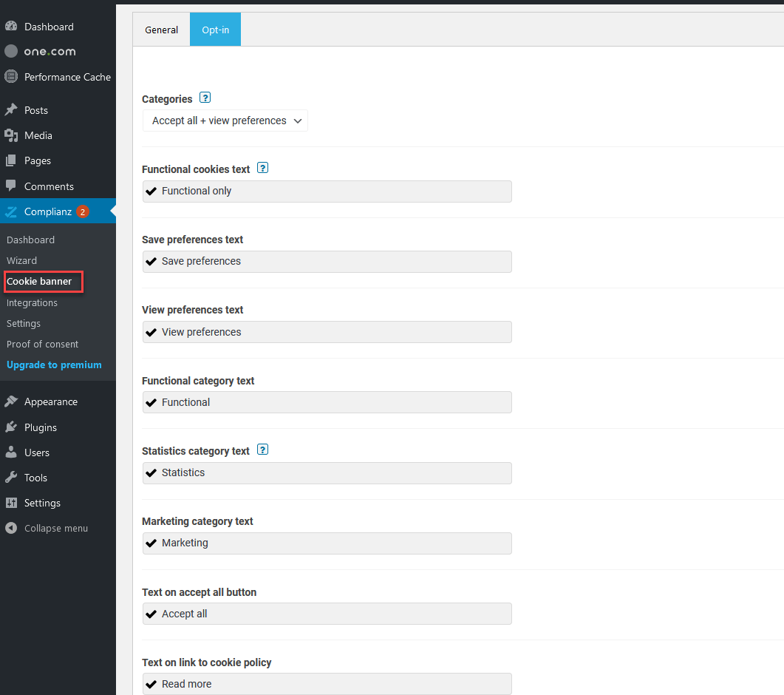Click the Pages icon in sidebar

[x=11, y=160]
